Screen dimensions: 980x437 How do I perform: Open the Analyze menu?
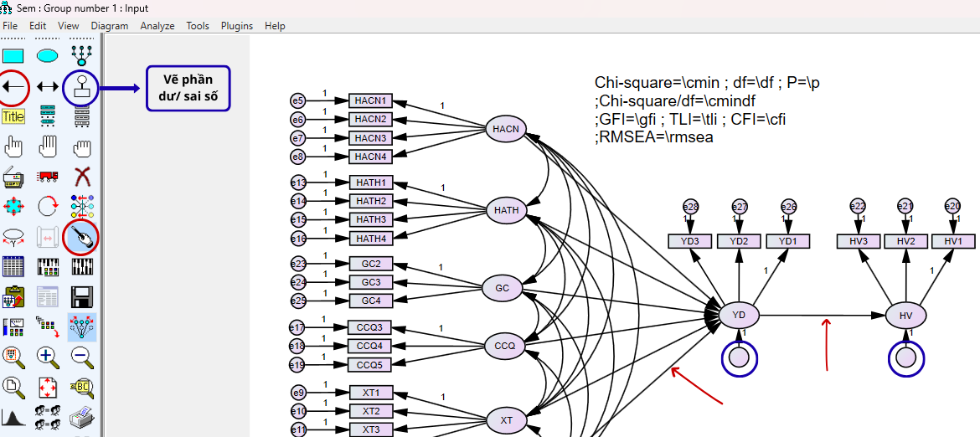tap(157, 26)
